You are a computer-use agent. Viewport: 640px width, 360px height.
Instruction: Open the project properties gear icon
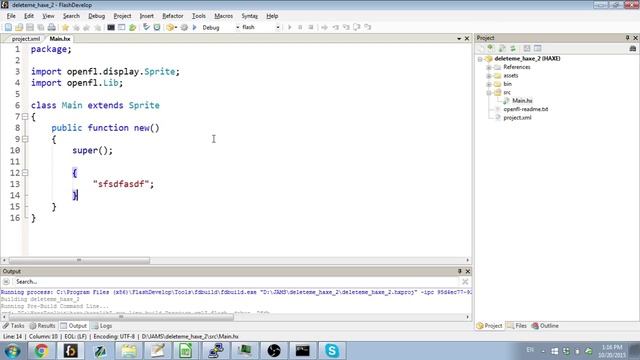[x=184, y=27]
